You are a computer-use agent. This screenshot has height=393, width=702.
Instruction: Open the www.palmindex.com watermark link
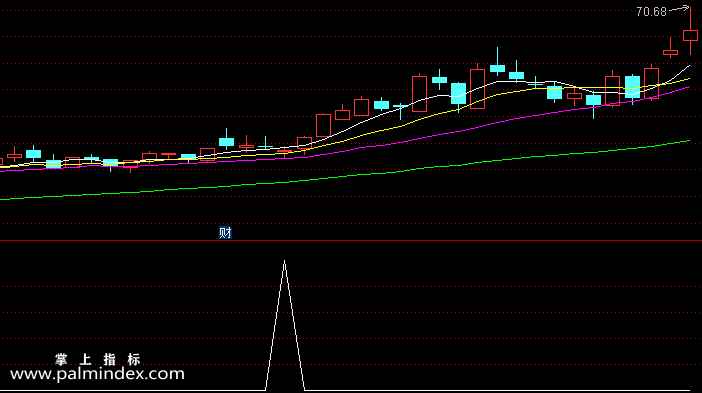tap(97, 374)
